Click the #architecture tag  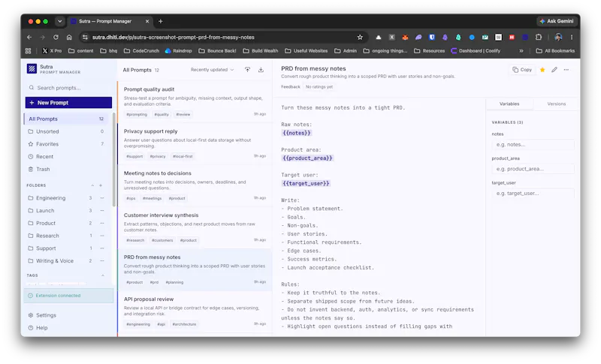pyautogui.click(x=184, y=324)
